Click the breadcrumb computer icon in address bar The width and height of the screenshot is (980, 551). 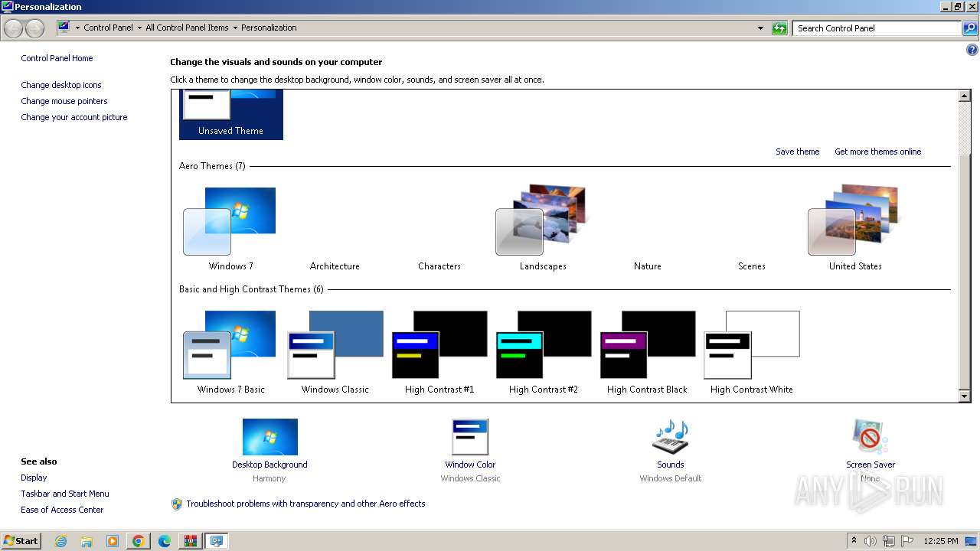point(64,28)
